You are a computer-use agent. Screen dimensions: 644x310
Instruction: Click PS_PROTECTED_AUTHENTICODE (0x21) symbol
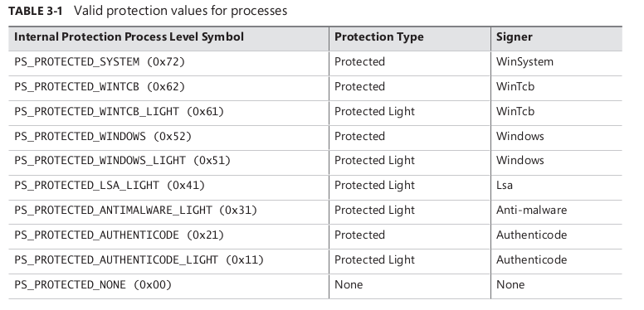[x=120, y=235]
